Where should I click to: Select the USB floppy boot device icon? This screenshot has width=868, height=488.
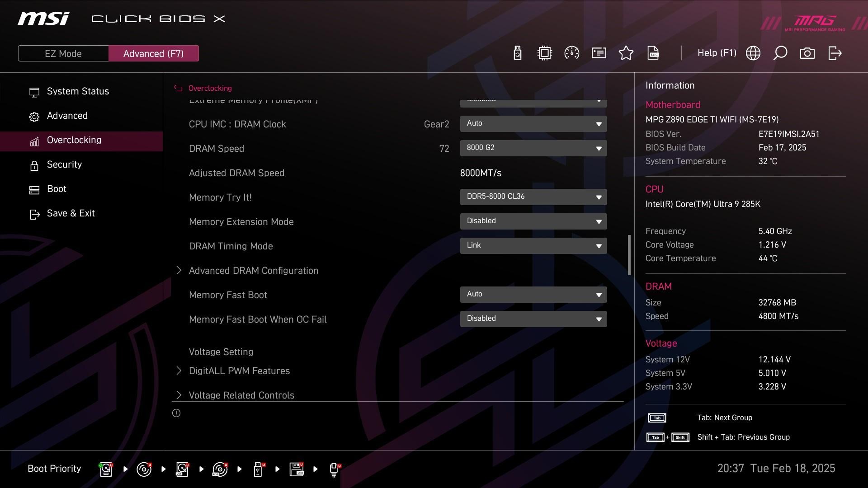point(297,469)
